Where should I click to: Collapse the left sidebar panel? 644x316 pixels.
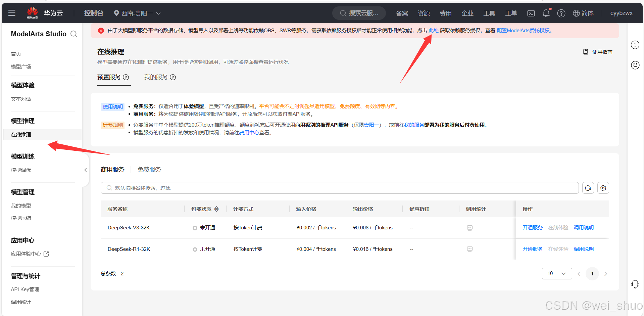pos(86,170)
